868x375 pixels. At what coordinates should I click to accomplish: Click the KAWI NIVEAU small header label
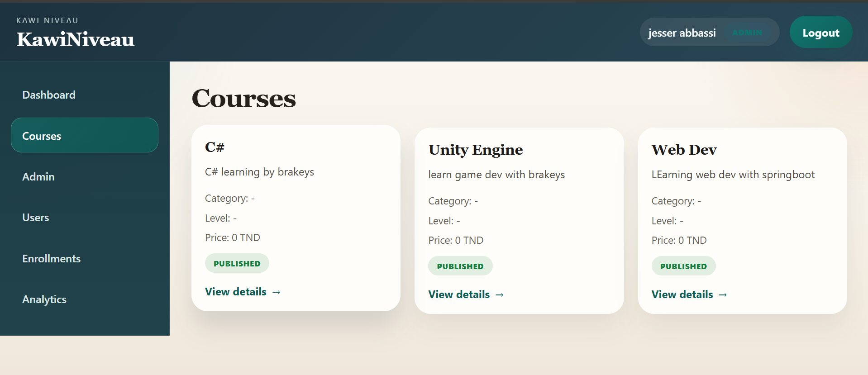[48, 20]
